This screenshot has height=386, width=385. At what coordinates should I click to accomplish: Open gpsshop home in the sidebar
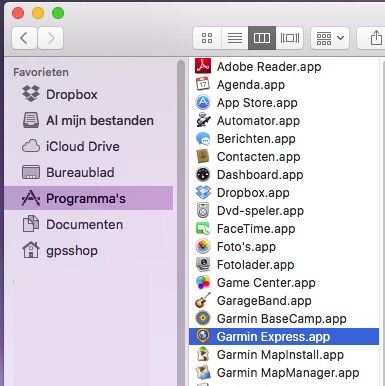click(89, 250)
